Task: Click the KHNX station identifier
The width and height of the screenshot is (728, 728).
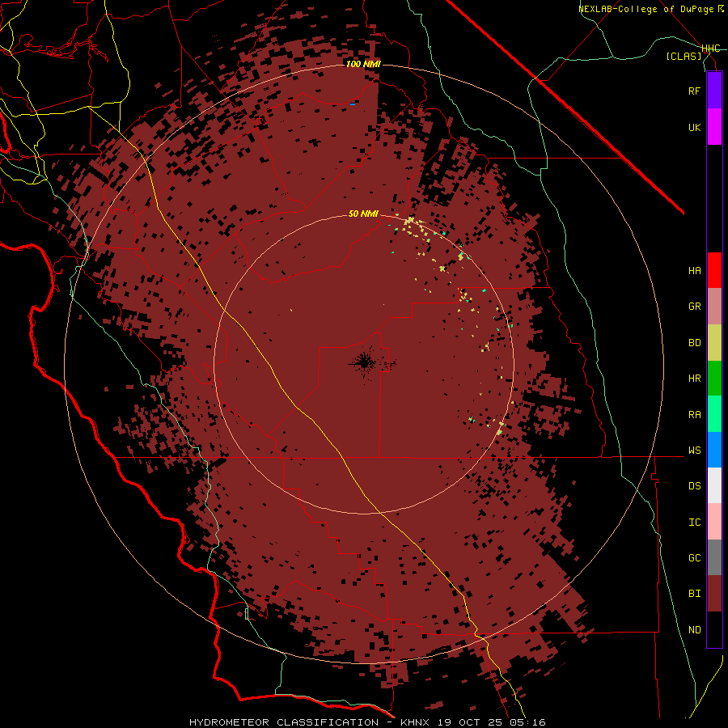Action: [x=415, y=722]
